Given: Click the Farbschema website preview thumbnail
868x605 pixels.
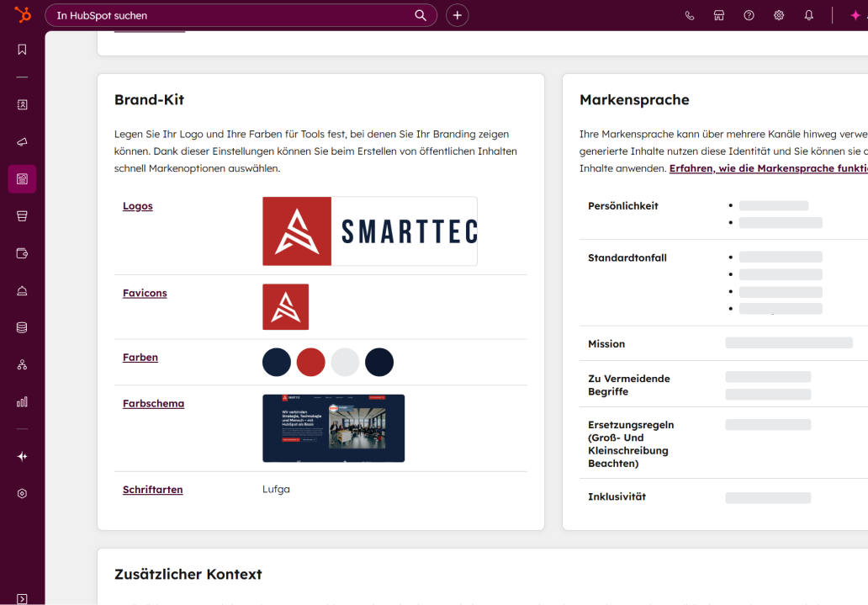Looking at the screenshot, I should tap(333, 428).
